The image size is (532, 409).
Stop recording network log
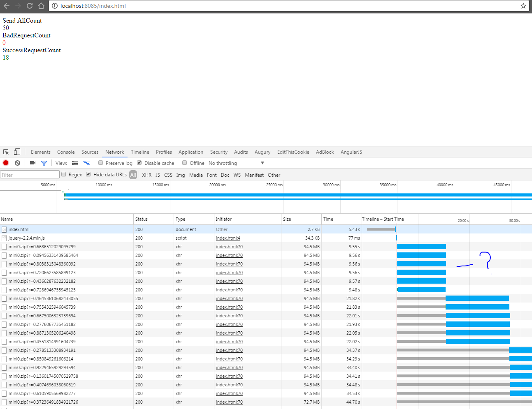tap(6, 163)
